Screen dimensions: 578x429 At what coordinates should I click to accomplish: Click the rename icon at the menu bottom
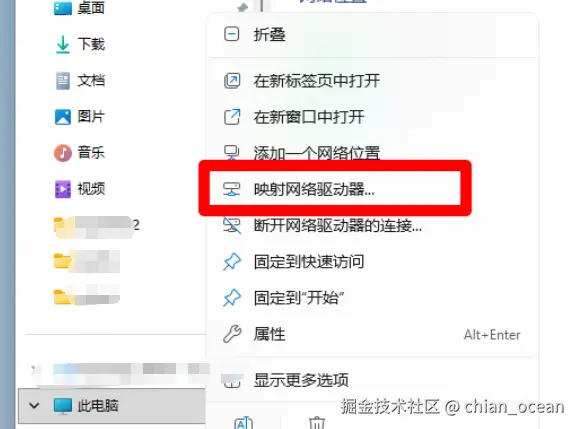243,422
